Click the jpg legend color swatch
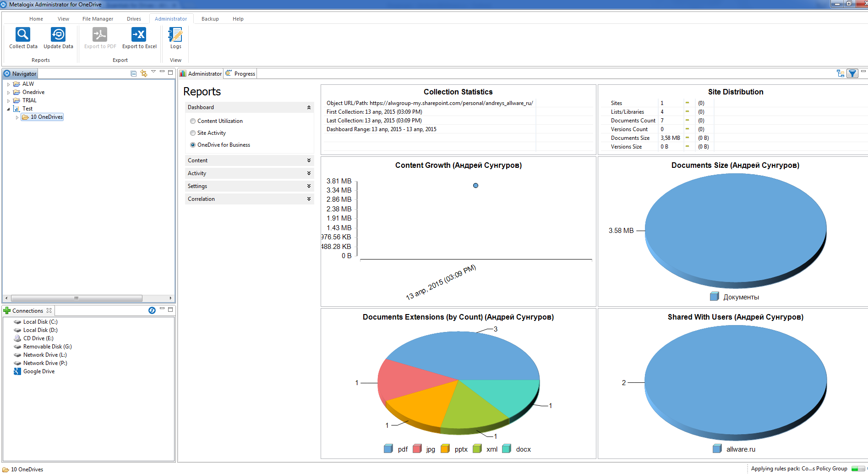 (417, 449)
